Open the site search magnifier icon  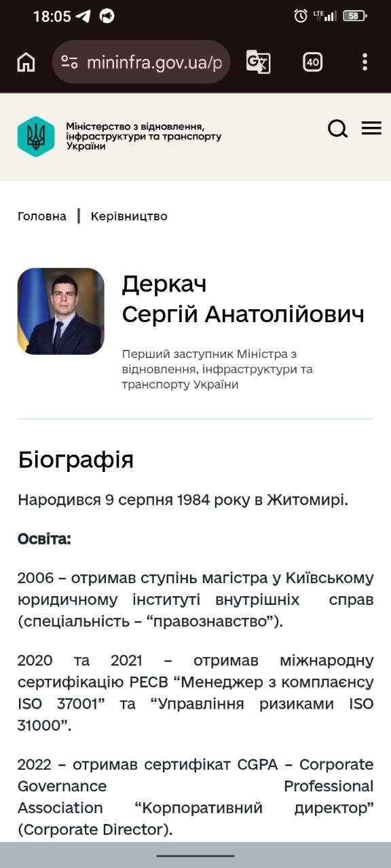337,128
